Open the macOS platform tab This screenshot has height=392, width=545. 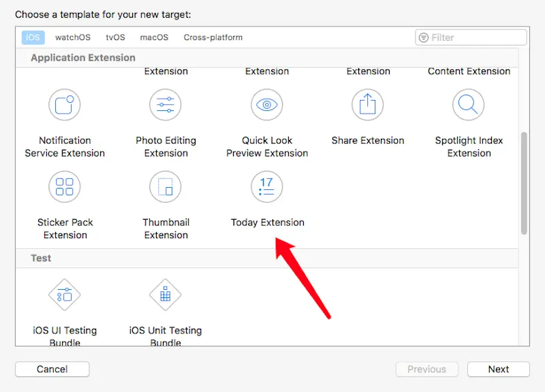pos(154,37)
